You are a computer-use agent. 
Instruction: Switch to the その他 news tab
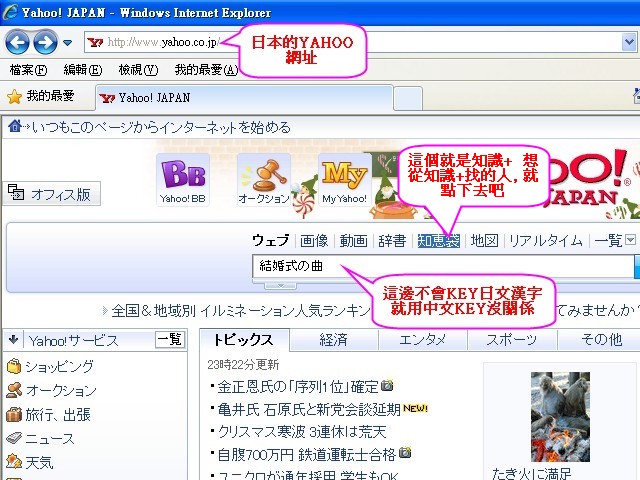(600, 340)
